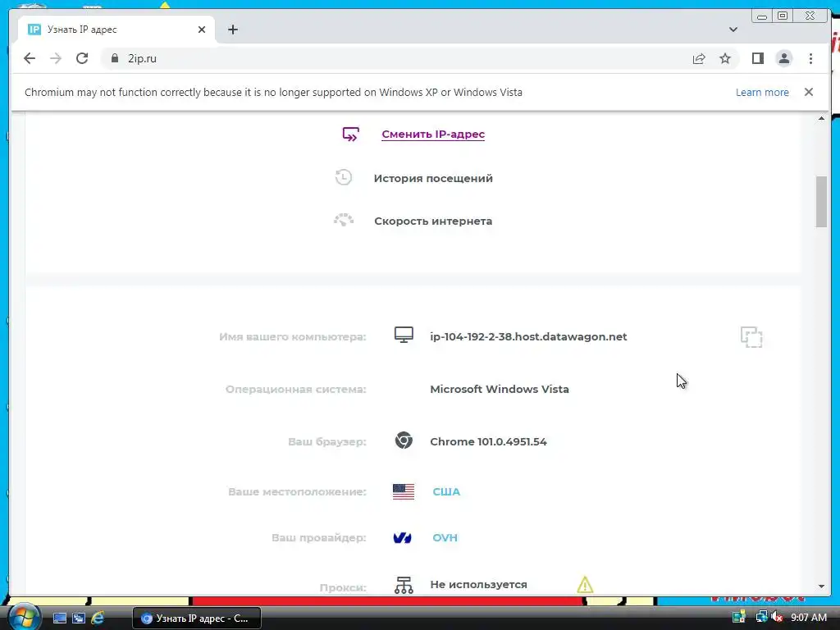This screenshot has height=630, width=840.
Task: Copy computer name with copy icon
Action: [x=751, y=337]
